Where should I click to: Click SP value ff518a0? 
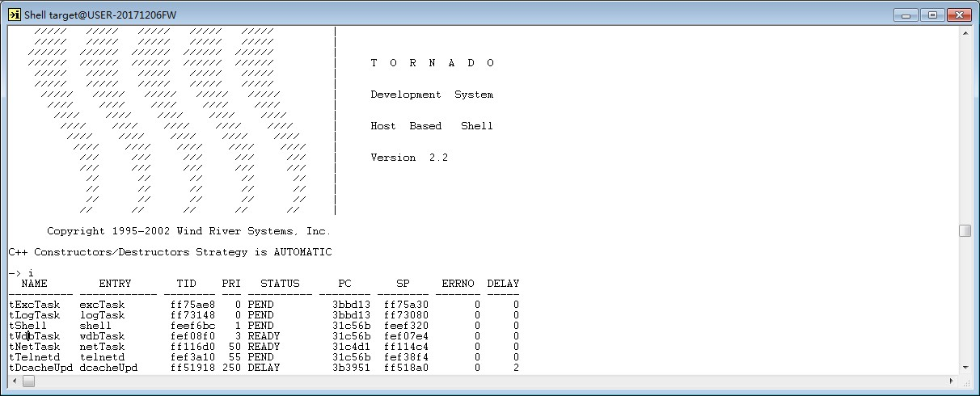click(406, 368)
